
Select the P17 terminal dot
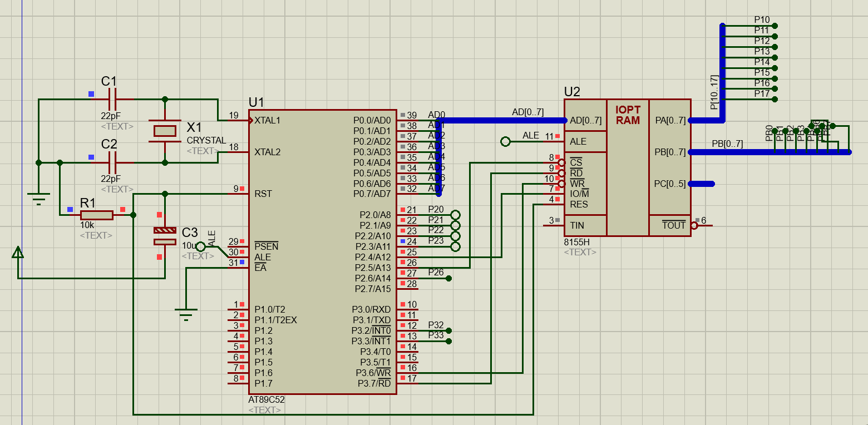pos(775,100)
